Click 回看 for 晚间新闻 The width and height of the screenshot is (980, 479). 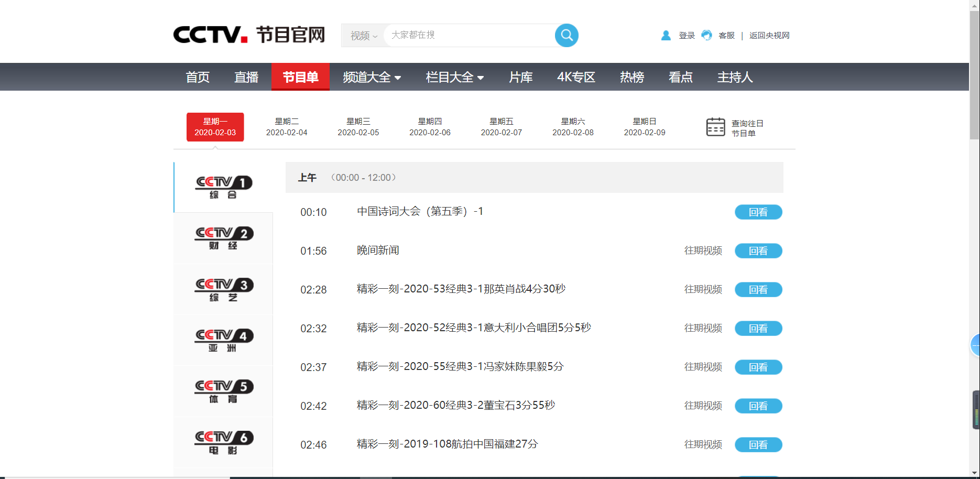[x=758, y=251]
